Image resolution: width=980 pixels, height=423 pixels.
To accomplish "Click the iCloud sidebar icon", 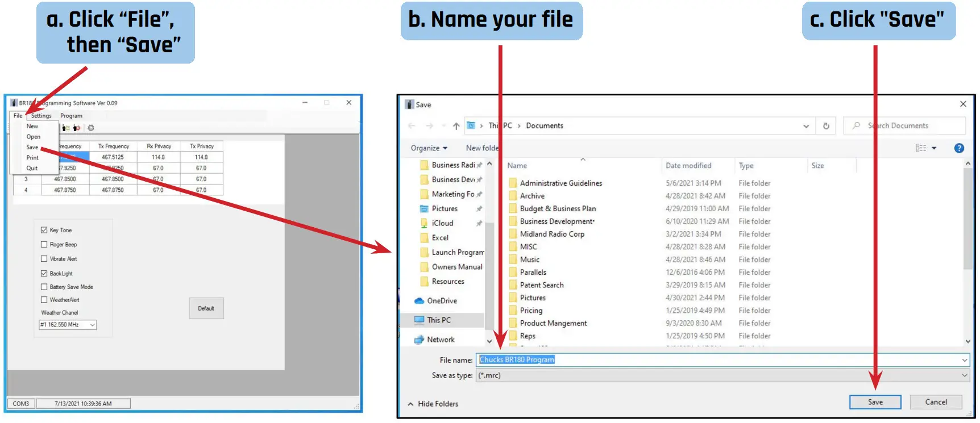I will 424,223.
